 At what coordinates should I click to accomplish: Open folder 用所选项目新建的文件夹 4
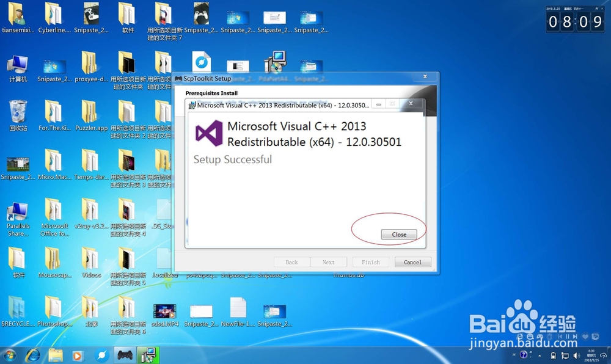128,217
